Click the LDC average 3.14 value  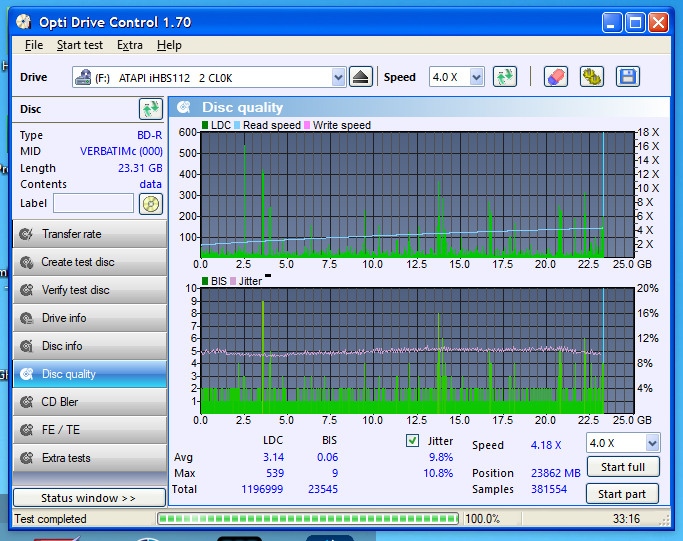click(x=274, y=457)
